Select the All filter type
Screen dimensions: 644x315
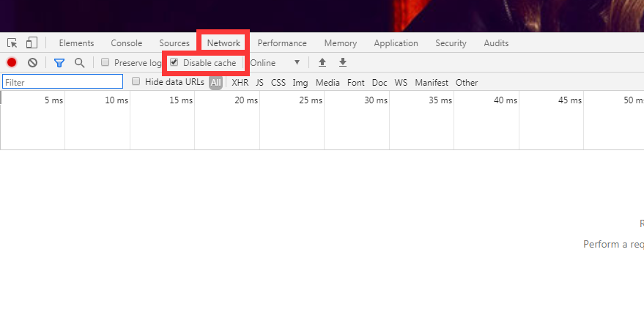215,83
